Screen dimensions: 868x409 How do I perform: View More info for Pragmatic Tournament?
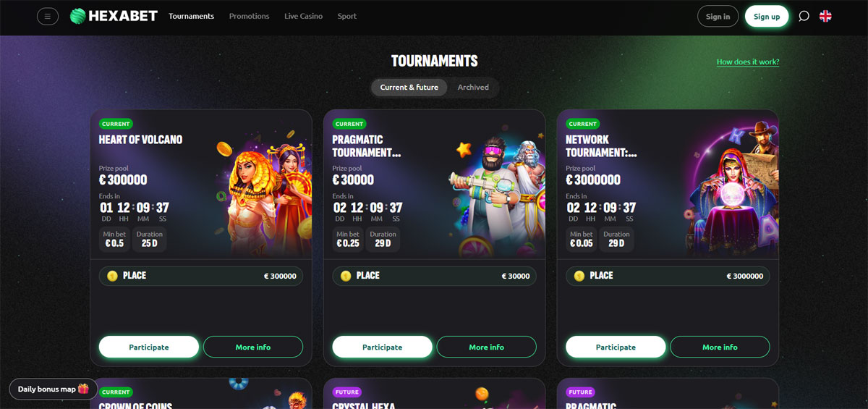click(487, 347)
